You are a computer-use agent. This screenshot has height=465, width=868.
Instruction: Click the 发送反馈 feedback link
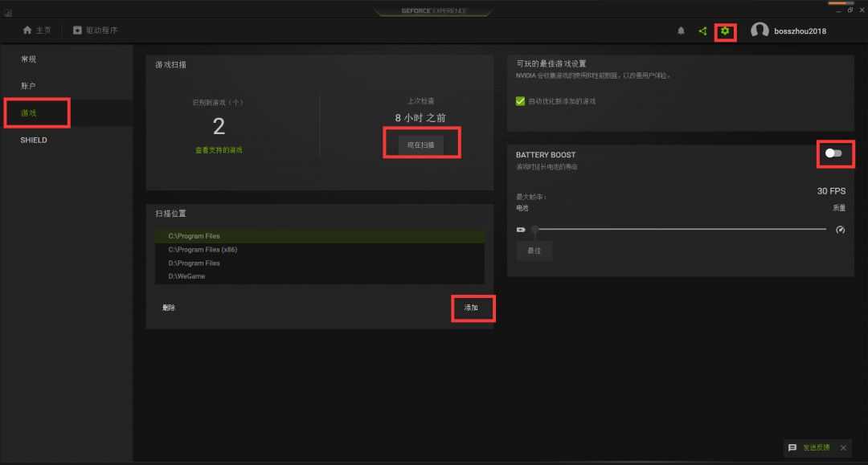pos(817,447)
